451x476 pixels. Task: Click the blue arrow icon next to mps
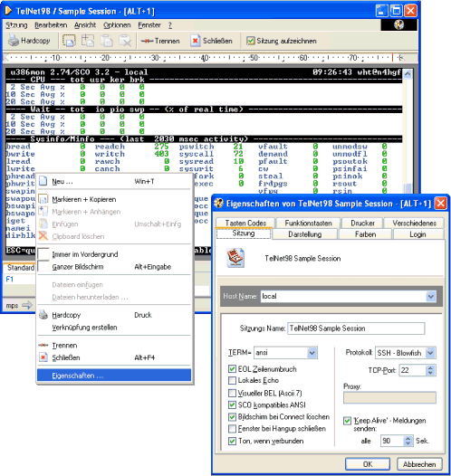pos(27,305)
